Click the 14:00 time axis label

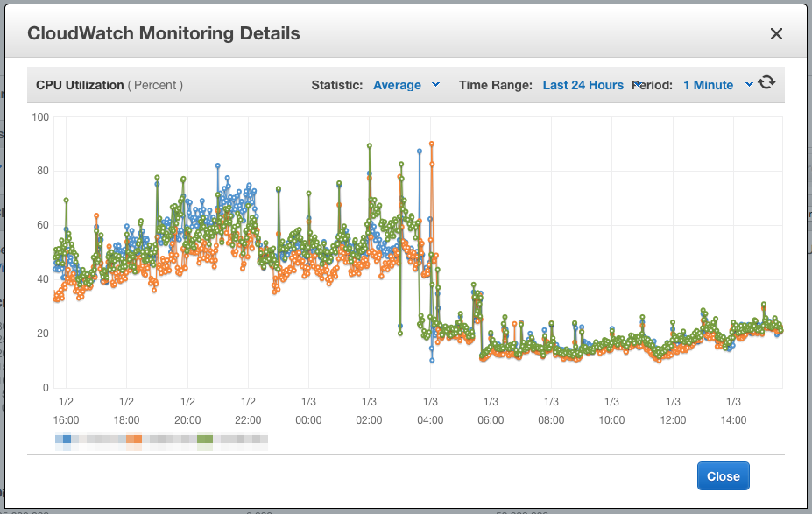click(x=733, y=420)
